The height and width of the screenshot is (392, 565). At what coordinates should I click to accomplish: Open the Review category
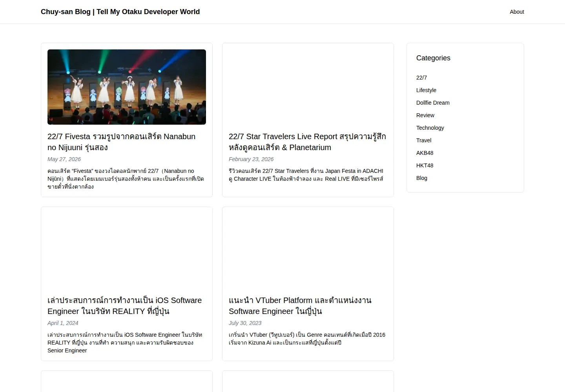pos(425,115)
